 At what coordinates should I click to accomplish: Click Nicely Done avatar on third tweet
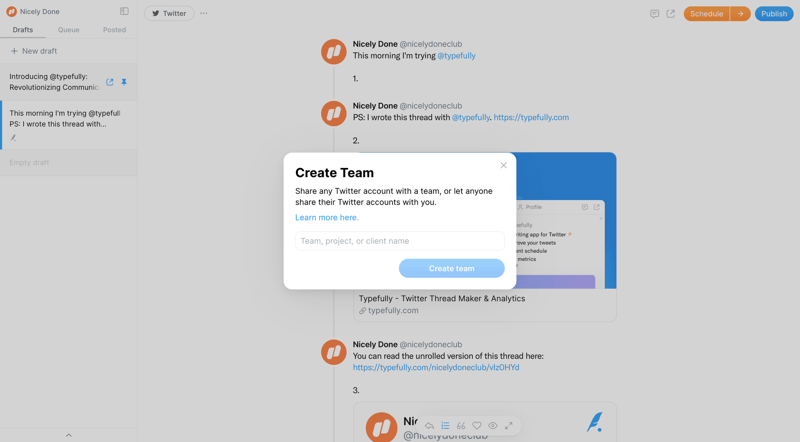point(334,352)
